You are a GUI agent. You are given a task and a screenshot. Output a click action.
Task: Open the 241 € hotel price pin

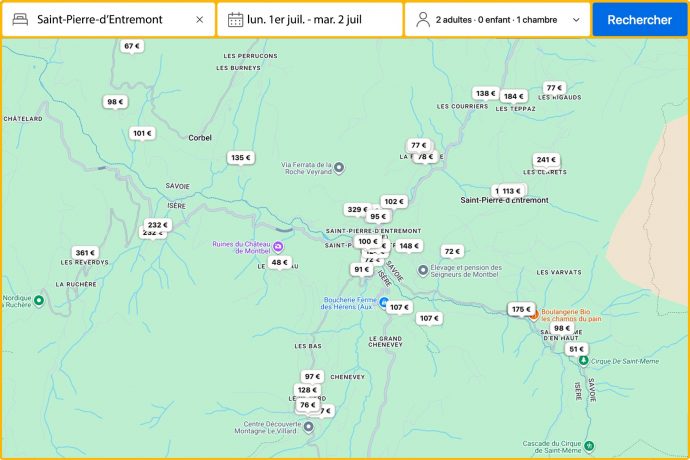[x=545, y=160]
